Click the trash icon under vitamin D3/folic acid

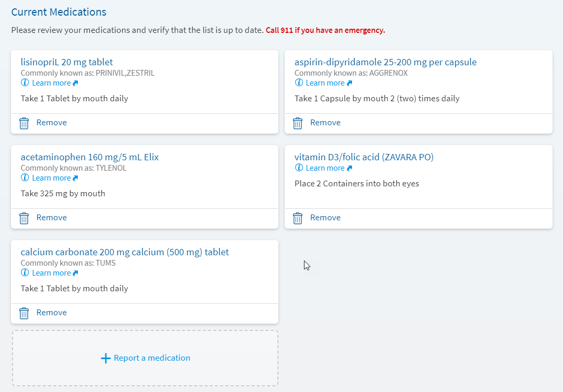click(x=298, y=218)
